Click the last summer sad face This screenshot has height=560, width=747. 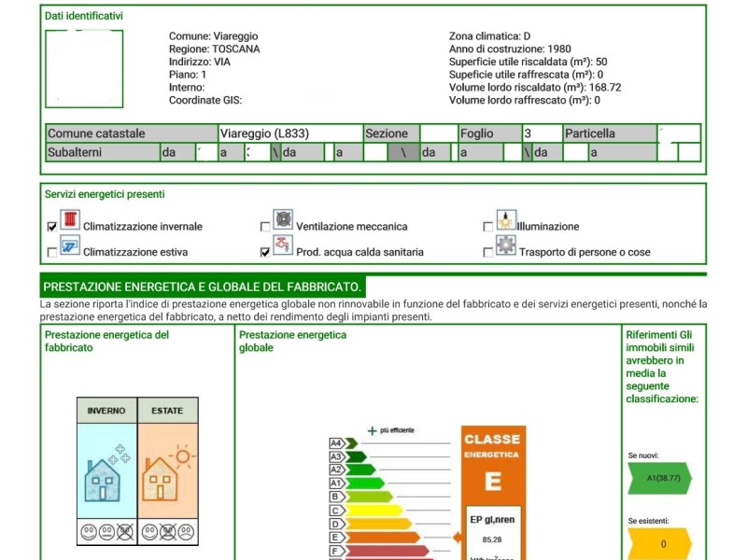(x=186, y=532)
